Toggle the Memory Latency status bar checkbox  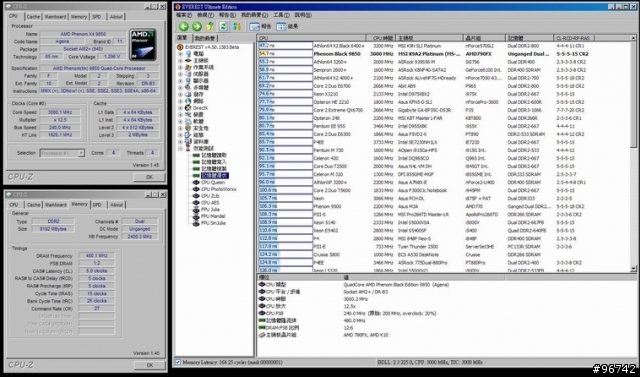(x=178, y=362)
